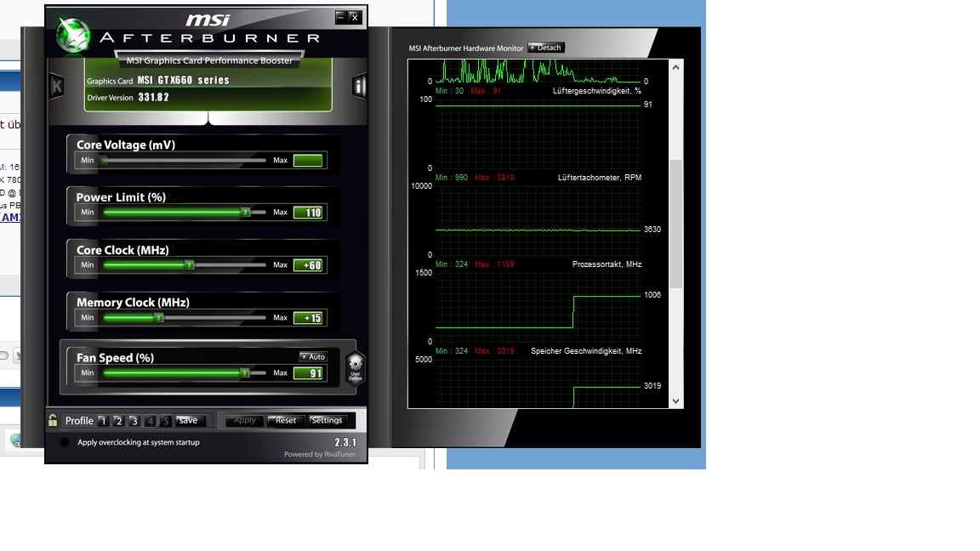Image resolution: width=980 pixels, height=551 pixels.
Task: Minimize the MSI Afterburner window
Action: pyautogui.click(x=340, y=17)
